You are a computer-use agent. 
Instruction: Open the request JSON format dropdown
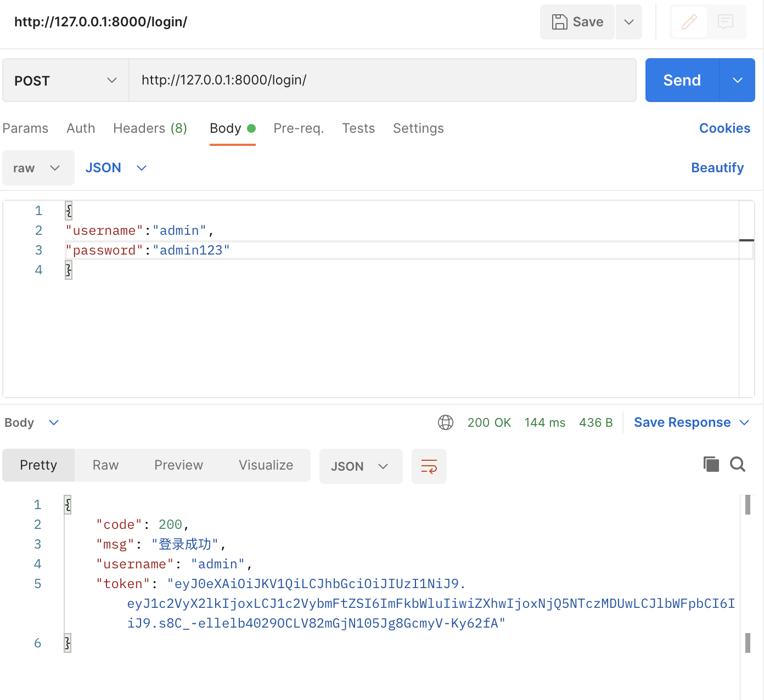point(116,168)
